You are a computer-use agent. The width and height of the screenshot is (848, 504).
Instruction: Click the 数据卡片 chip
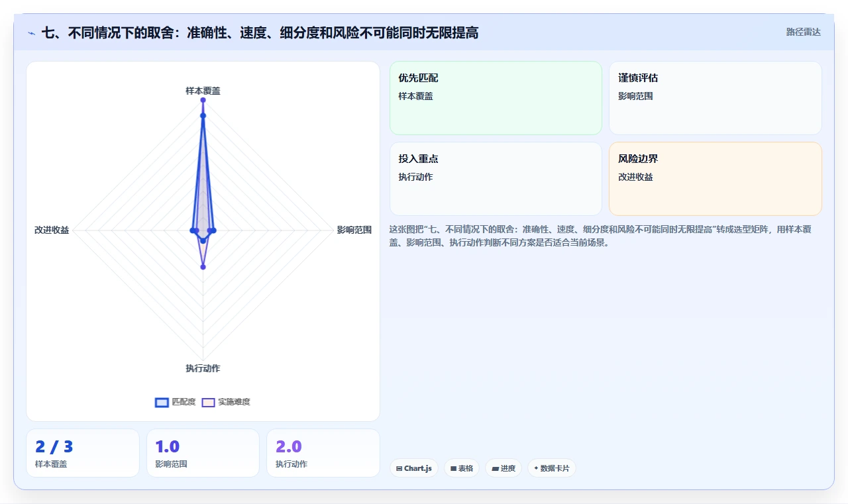tap(552, 468)
